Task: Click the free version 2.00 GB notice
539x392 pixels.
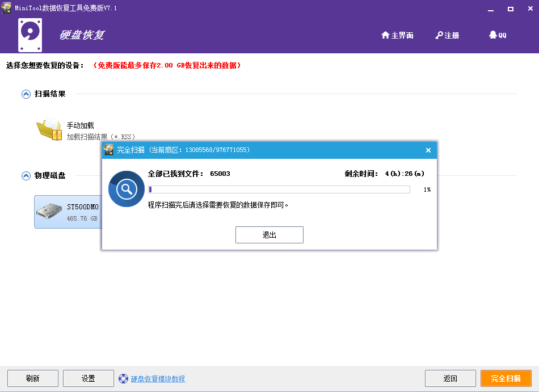Action: (x=167, y=65)
